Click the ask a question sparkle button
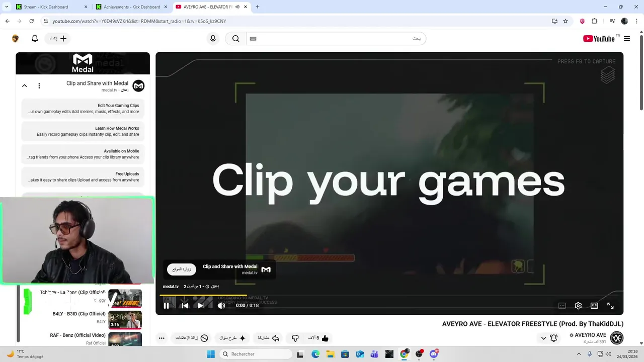The height and width of the screenshot is (362, 644). 232,338
